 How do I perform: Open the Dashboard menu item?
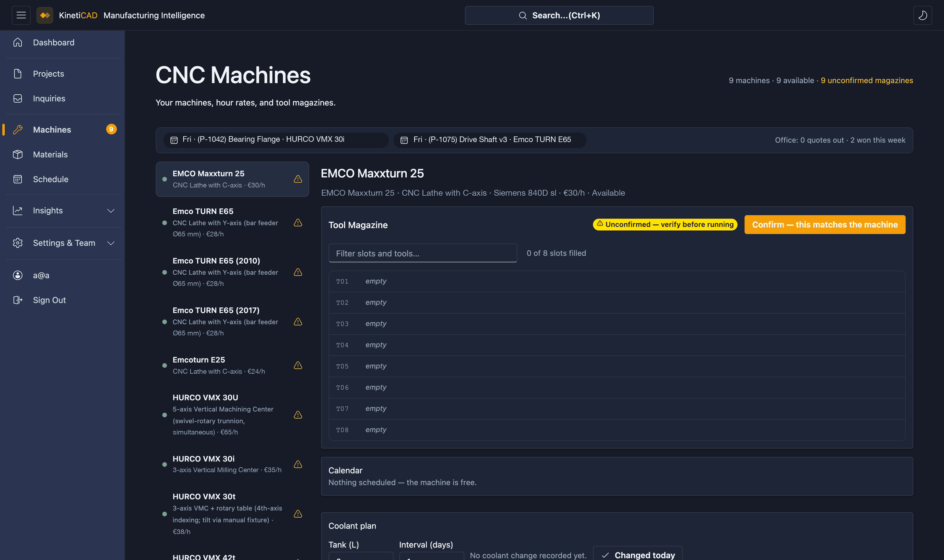coord(64,42)
